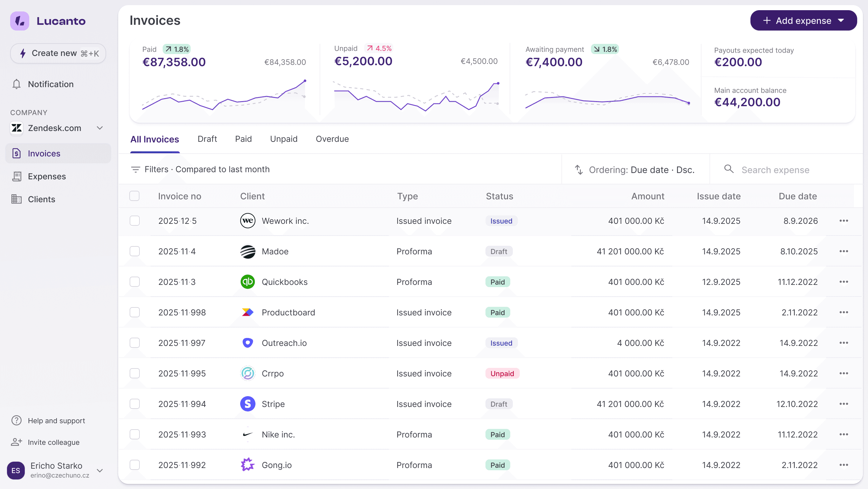Open three-dot menu for Wework inc. row
The height and width of the screenshot is (489, 868).
pyautogui.click(x=844, y=221)
